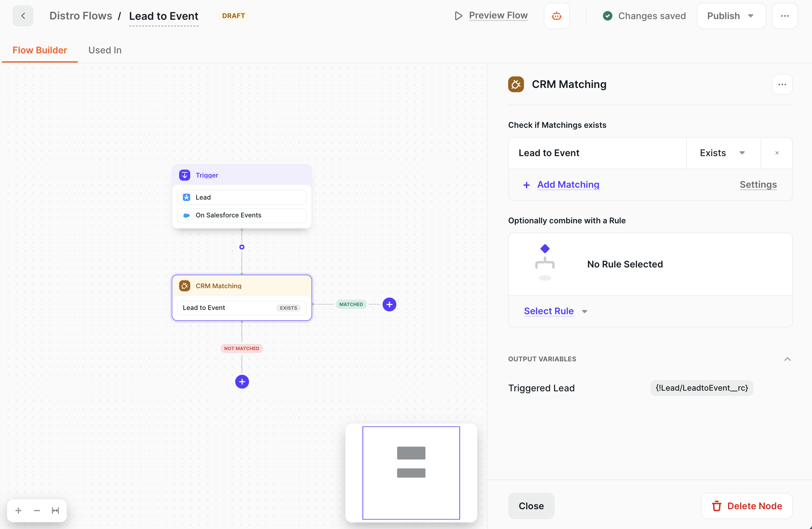This screenshot has height=529, width=812.
Task: Click the EXISTS badge in the node
Action: click(x=288, y=308)
